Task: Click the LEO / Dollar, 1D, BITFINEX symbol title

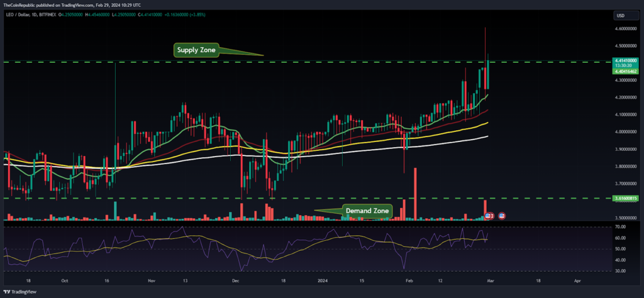Action: click(x=30, y=14)
